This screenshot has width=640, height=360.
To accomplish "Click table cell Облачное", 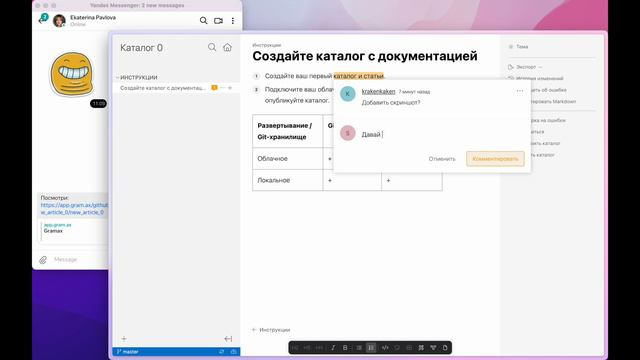I will pos(287,158).
